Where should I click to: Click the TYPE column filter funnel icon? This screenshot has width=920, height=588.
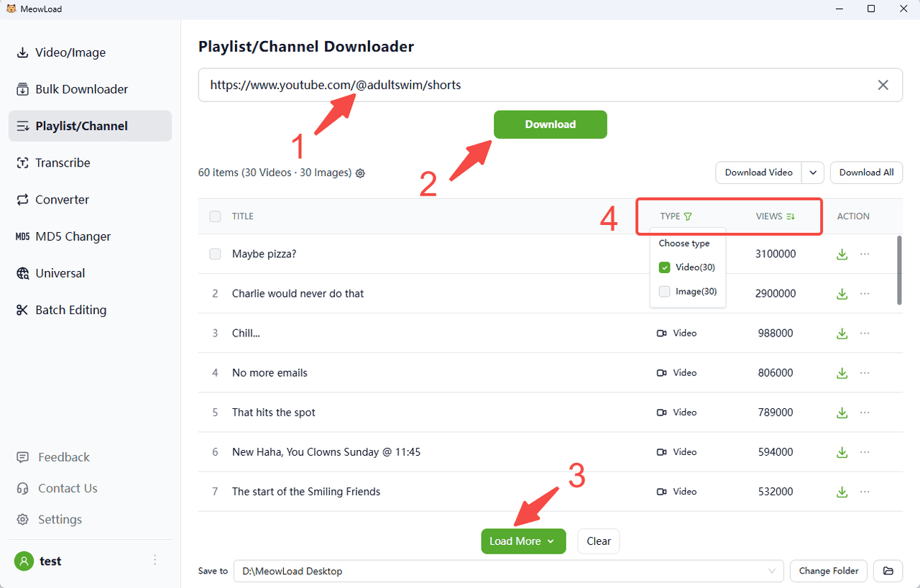point(688,216)
